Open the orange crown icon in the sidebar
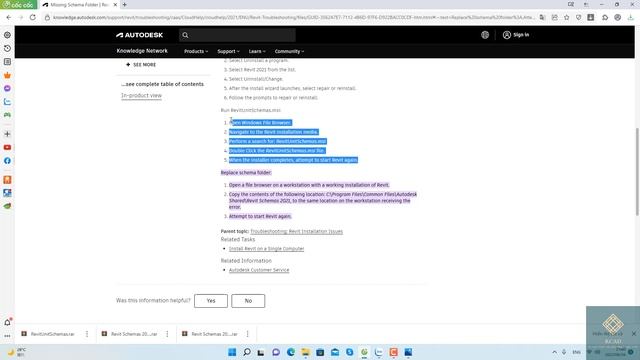 (x=7, y=75)
